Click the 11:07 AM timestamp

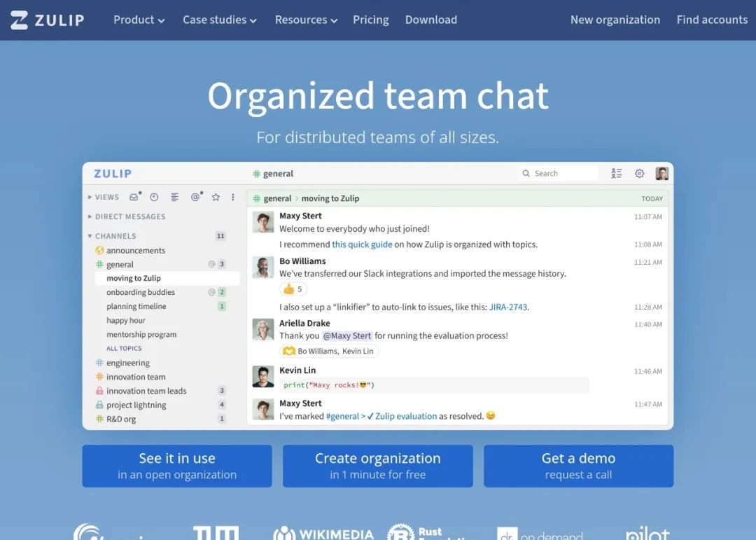click(x=647, y=216)
